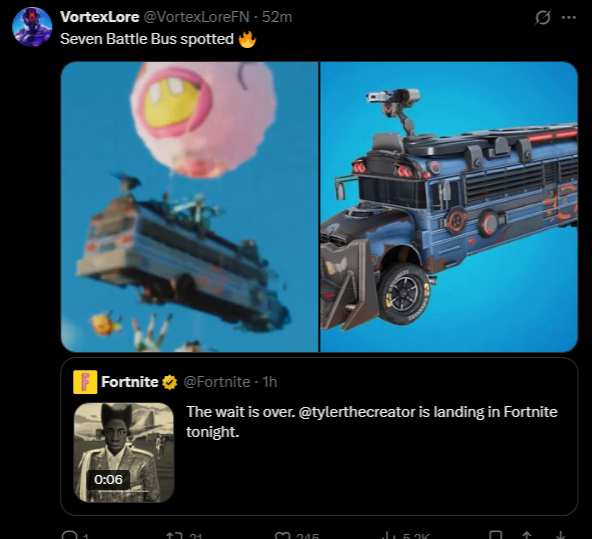This screenshot has width=592, height=539.
Task: View post analytics bar-chart icon
Action: point(388,536)
